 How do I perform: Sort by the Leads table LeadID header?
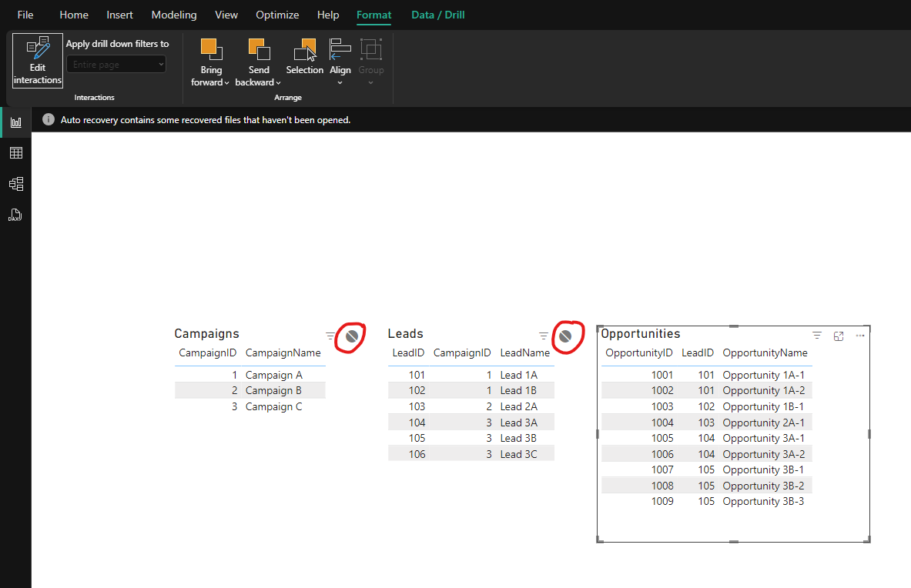(x=408, y=353)
